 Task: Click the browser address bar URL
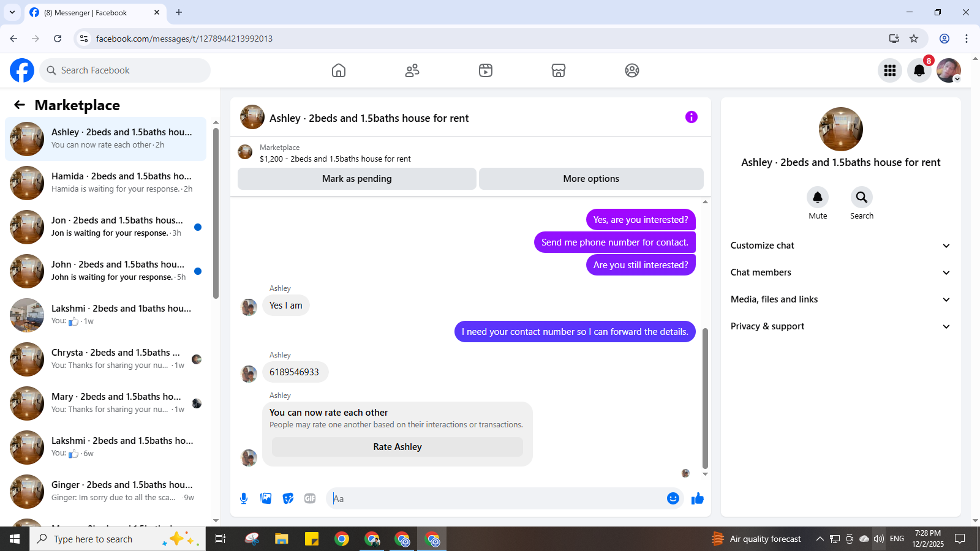click(x=184, y=39)
